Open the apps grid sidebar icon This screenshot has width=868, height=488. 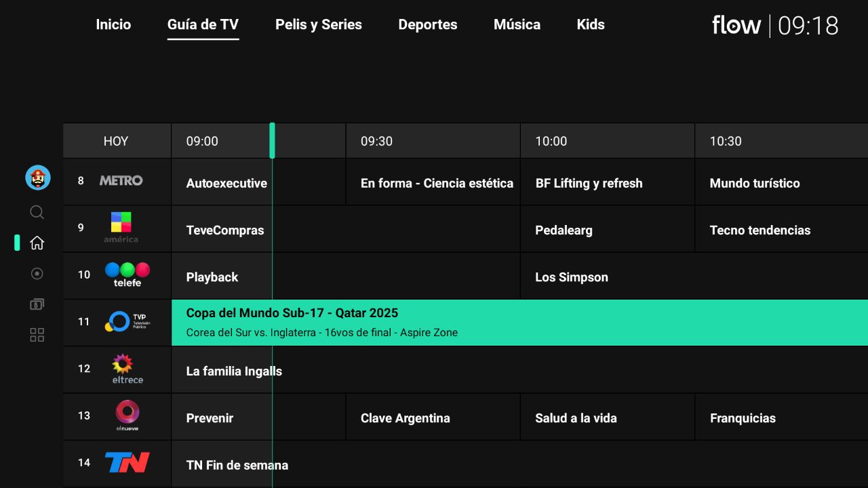tap(37, 335)
